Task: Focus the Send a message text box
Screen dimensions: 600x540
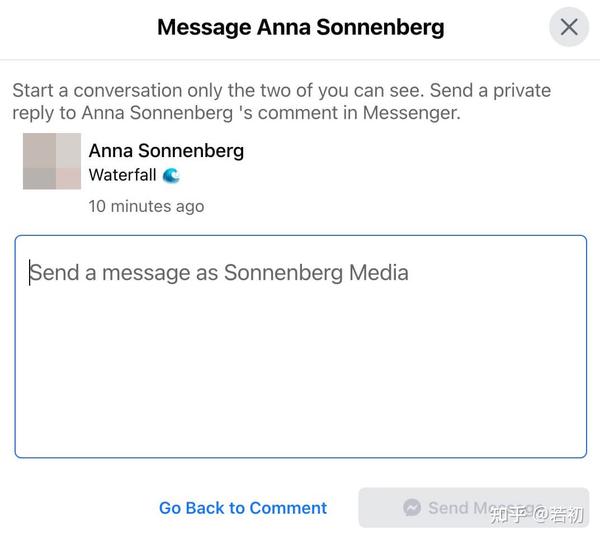Action: [x=300, y=346]
